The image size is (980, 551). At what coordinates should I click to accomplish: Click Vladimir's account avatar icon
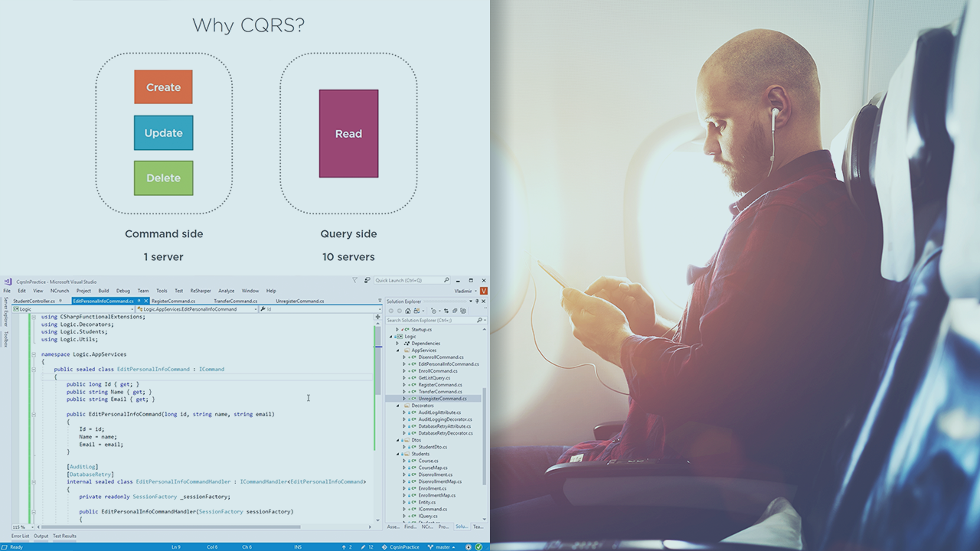pyautogui.click(x=484, y=291)
